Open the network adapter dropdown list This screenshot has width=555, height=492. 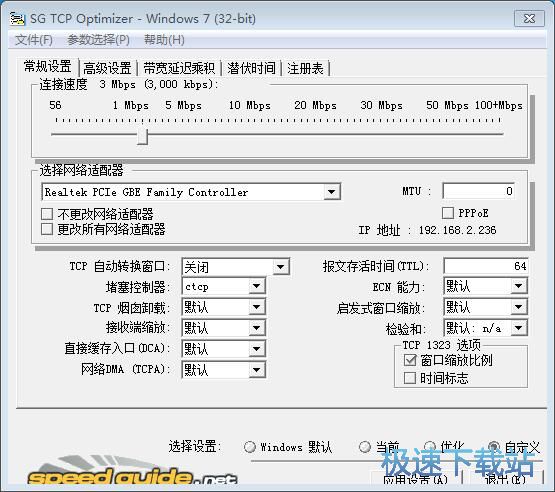coord(331,192)
